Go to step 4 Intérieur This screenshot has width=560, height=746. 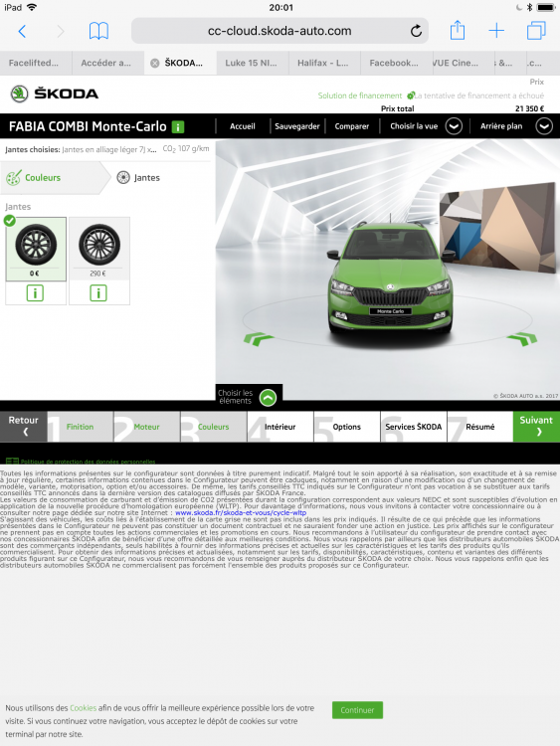click(280, 427)
